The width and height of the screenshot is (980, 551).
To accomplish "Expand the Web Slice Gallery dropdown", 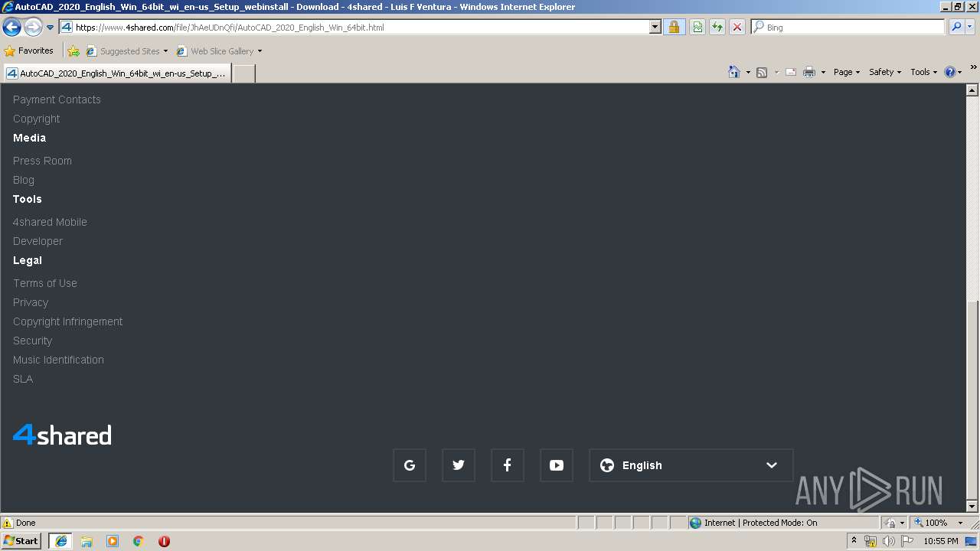I will (260, 51).
